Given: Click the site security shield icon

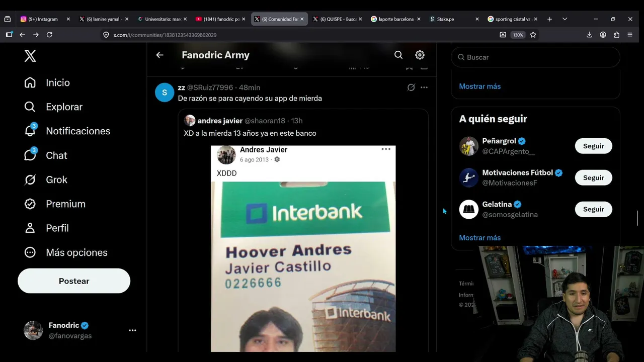Looking at the screenshot, I should (106, 35).
